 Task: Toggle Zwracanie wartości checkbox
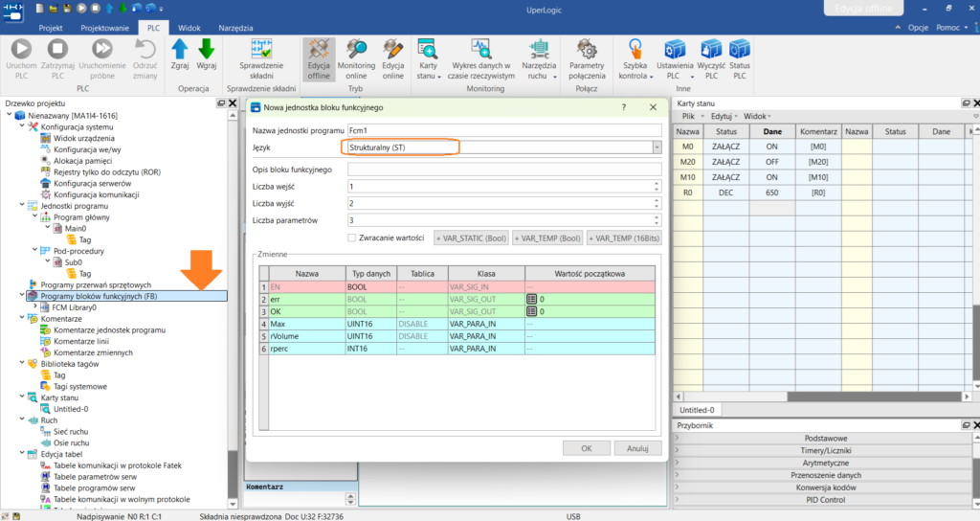click(352, 238)
